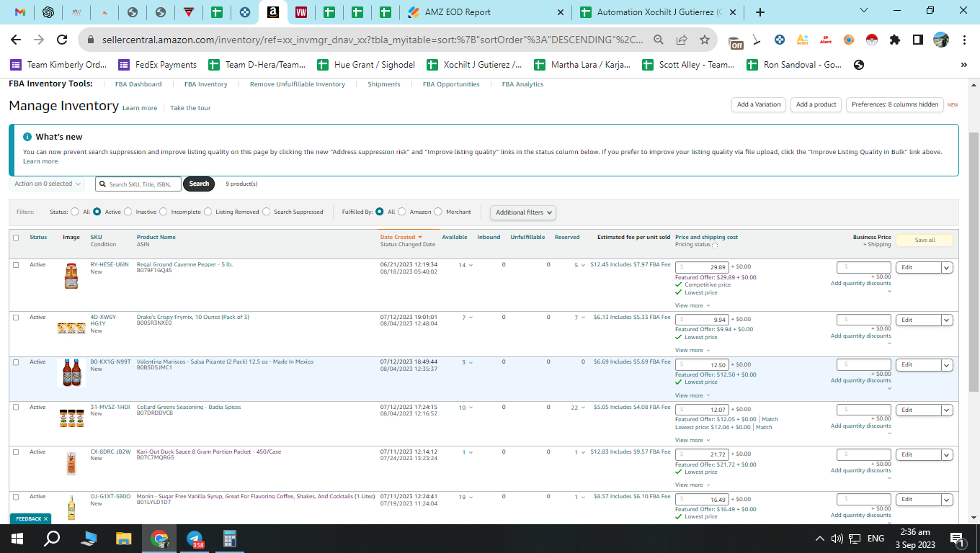This screenshot has height=553, width=980.
Task: Click the page vertical scrollbar
Action: coord(974,262)
